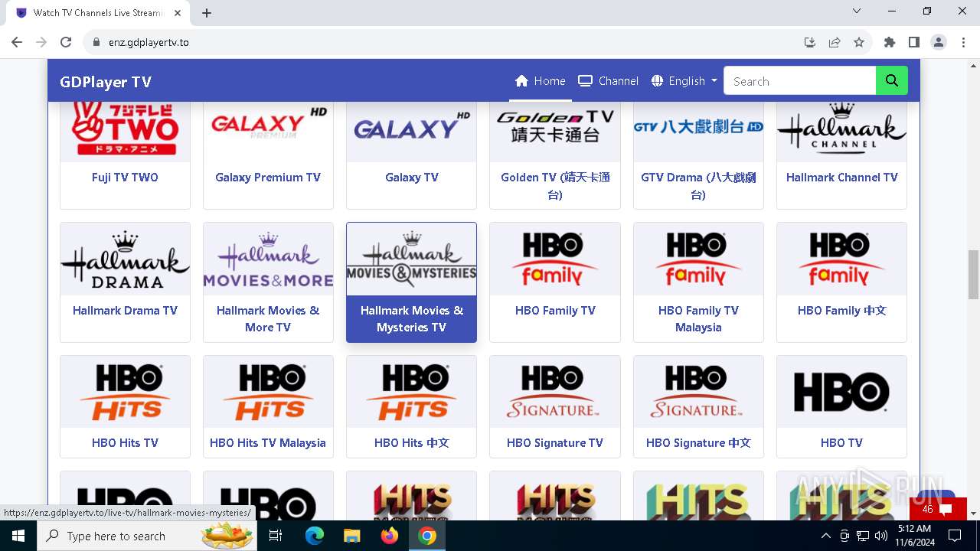Select the Fuji TV TWO logo thumbnail
The width and height of the screenshot is (980, 551).
(125, 130)
